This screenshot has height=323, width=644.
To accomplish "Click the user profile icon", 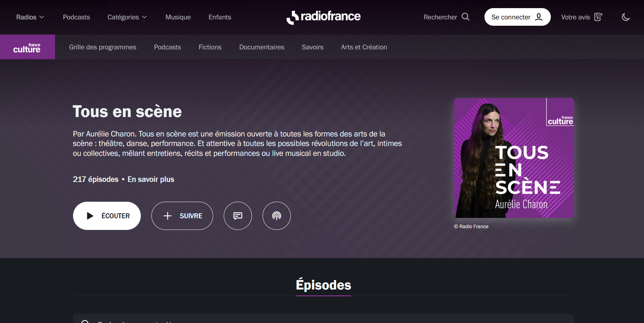I will pyautogui.click(x=539, y=17).
